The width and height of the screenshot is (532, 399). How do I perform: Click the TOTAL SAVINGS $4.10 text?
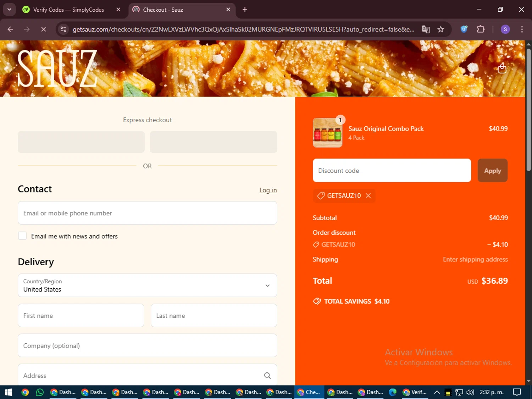pos(357,301)
